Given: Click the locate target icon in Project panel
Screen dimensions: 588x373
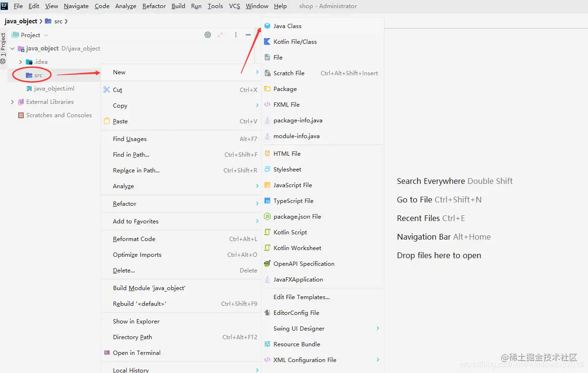Looking at the screenshot, I should tap(208, 35).
